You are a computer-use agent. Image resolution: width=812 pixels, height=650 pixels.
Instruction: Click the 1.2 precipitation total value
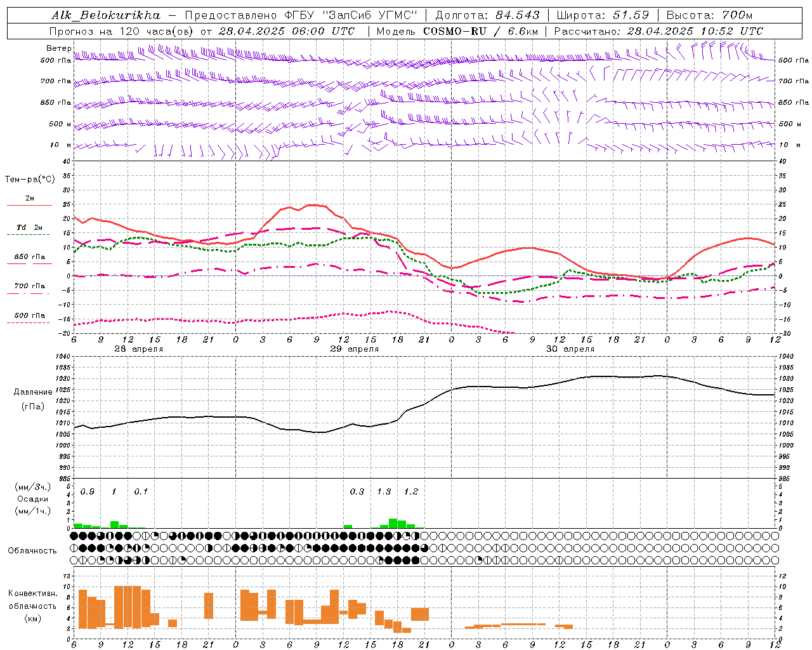pos(411,492)
